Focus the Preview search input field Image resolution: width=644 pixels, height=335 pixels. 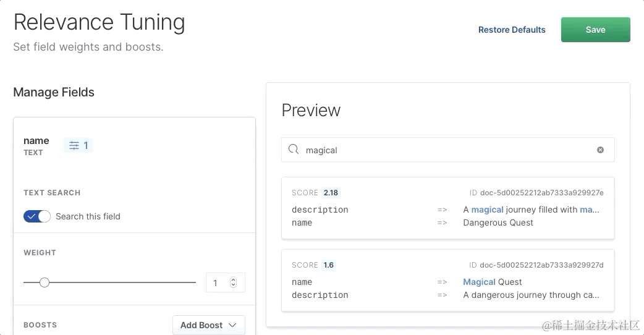(x=445, y=150)
